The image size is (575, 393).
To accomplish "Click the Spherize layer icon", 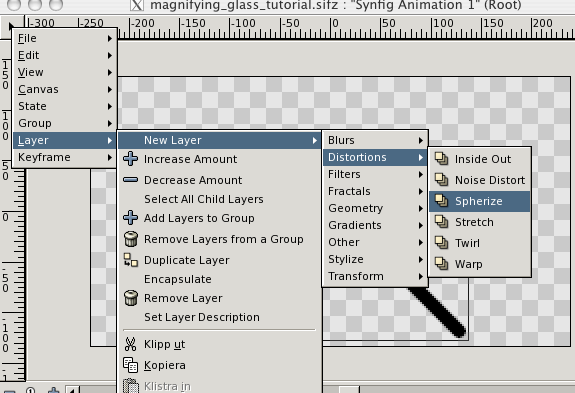I will 442,201.
